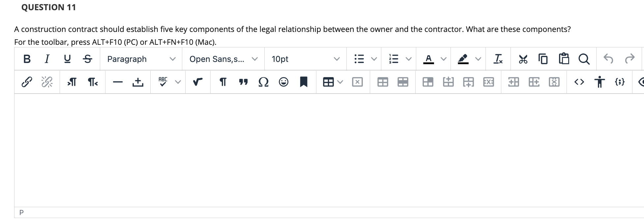Delete the table row

[488, 82]
